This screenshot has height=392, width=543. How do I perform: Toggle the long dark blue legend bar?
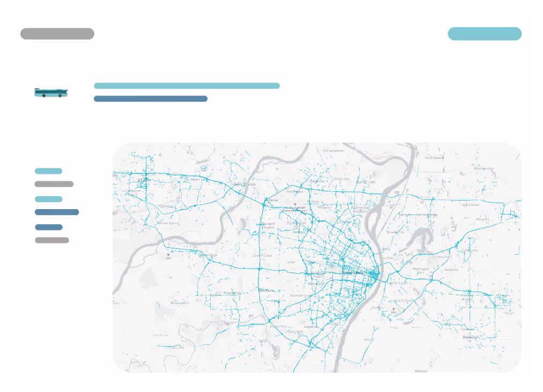tap(56, 211)
